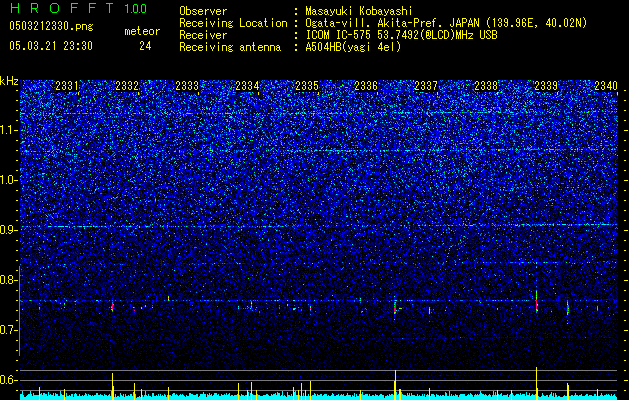This screenshot has height=400, width=629.
Task: Click the Observer label
Action: [203, 11]
